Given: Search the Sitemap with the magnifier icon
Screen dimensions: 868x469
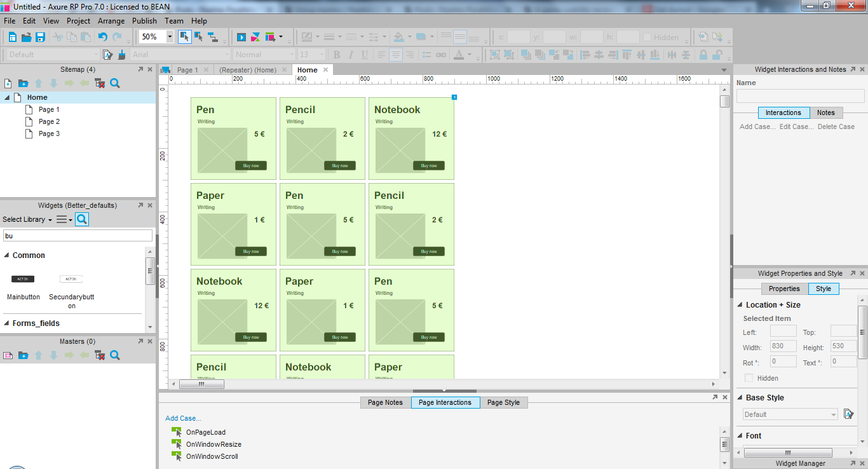Looking at the screenshot, I should 115,83.
